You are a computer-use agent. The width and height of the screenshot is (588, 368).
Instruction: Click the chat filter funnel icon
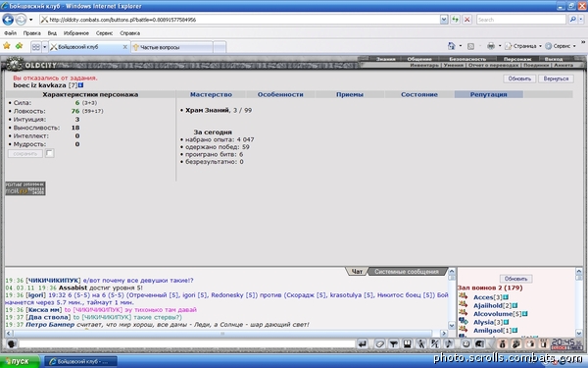coord(393,343)
